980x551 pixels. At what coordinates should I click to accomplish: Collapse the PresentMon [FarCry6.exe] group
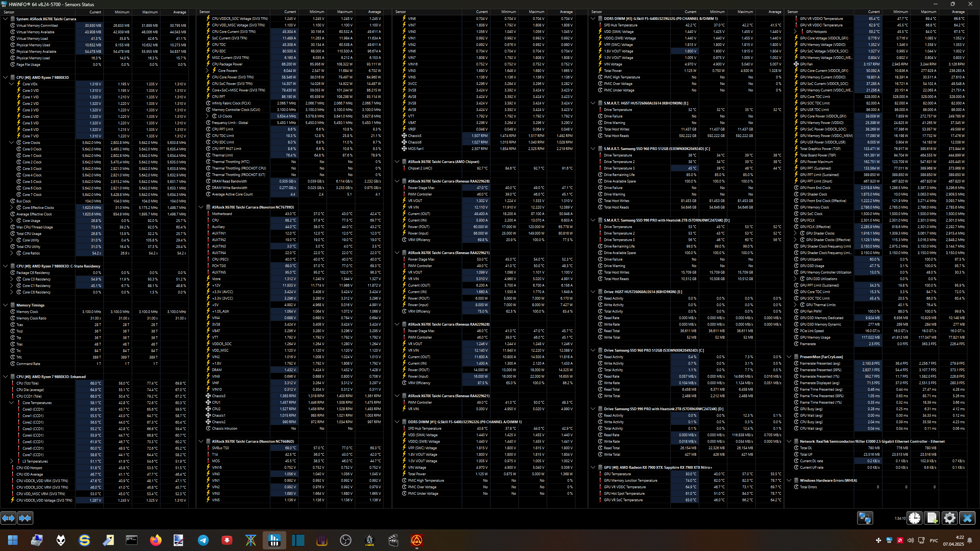point(789,357)
